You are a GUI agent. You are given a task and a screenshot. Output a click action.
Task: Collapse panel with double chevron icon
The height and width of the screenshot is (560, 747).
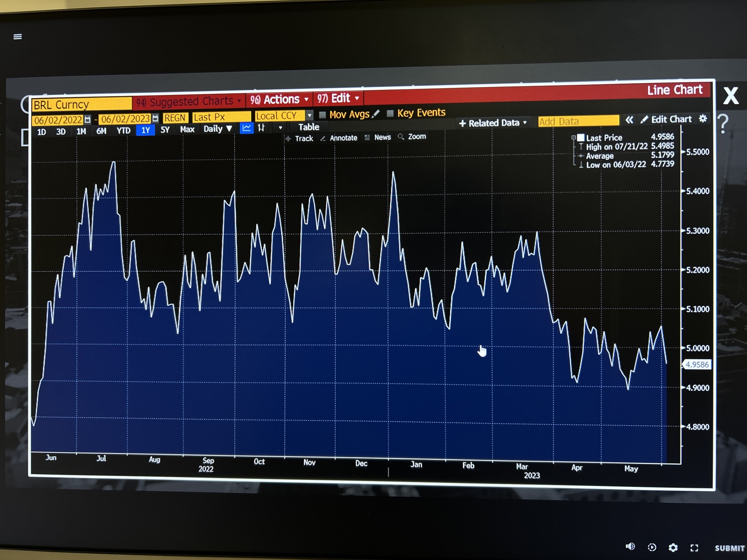pyautogui.click(x=629, y=120)
